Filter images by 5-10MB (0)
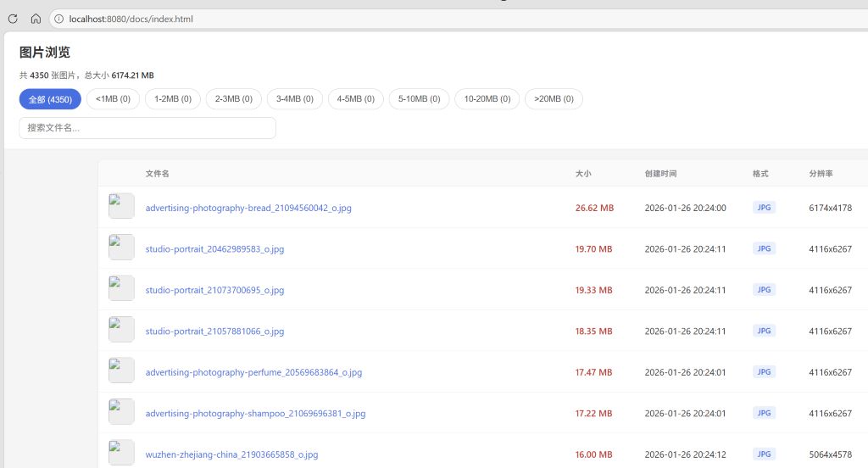868x468 pixels. (419, 99)
